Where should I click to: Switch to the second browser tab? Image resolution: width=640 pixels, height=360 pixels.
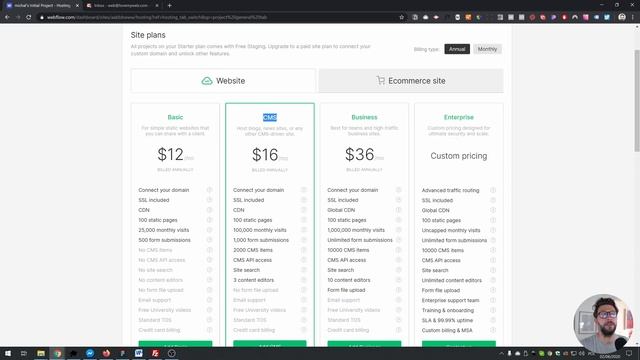(x=121, y=6)
